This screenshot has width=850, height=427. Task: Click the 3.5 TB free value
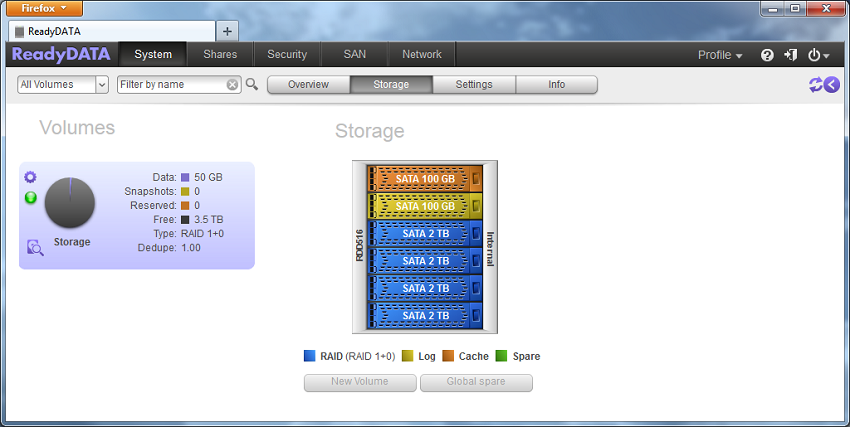pos(209,219)
